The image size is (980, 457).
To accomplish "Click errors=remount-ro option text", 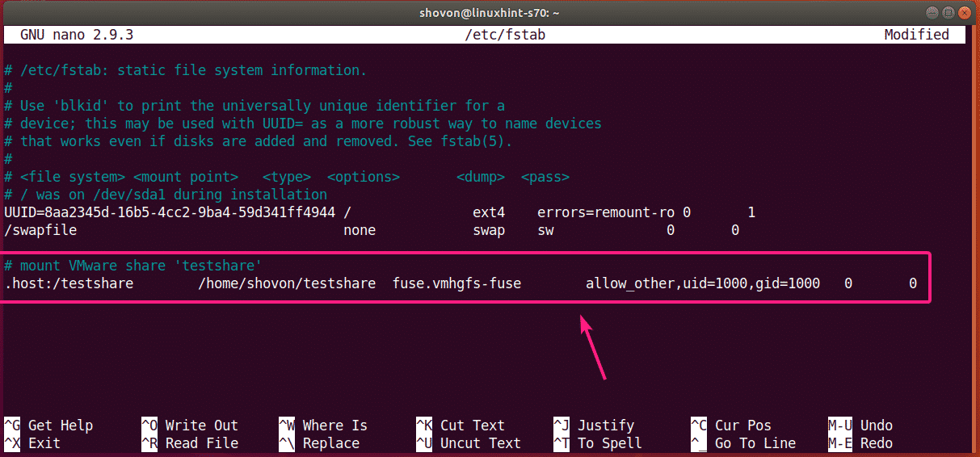I will click(x=606, y=212).
